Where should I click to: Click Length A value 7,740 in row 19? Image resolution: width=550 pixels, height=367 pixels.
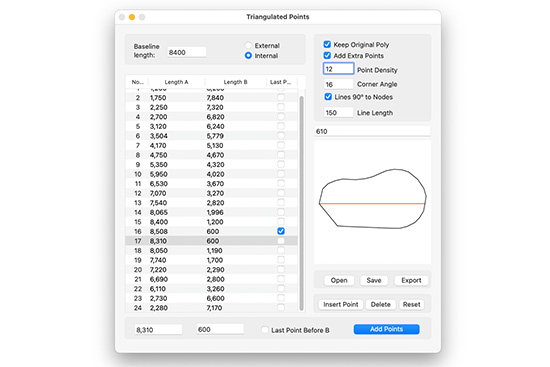(x=159, y=260)
